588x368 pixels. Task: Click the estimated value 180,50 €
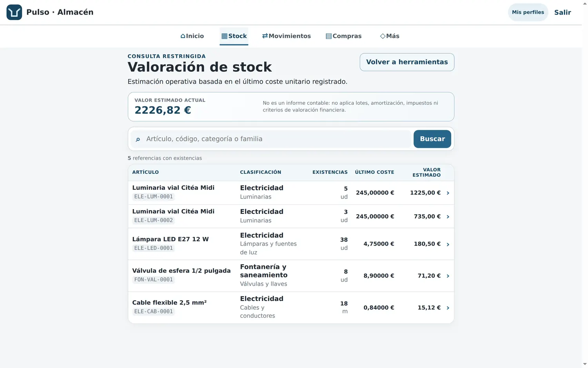point(427,244)
